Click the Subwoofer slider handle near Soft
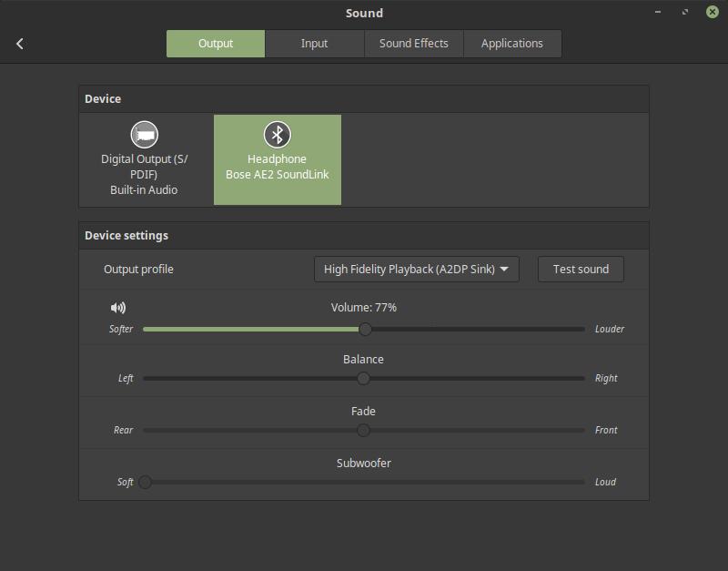This screenshot has height=571, width=728. click(146, 483)
